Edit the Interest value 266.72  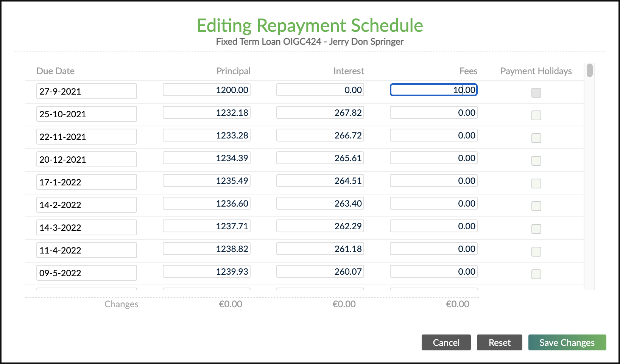pos(320,135)
